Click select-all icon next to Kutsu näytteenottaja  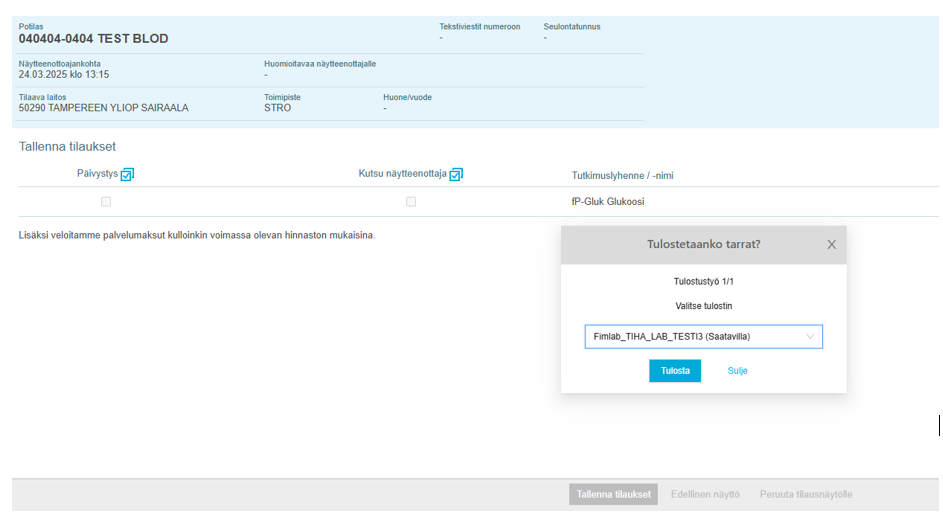(456, 174)
